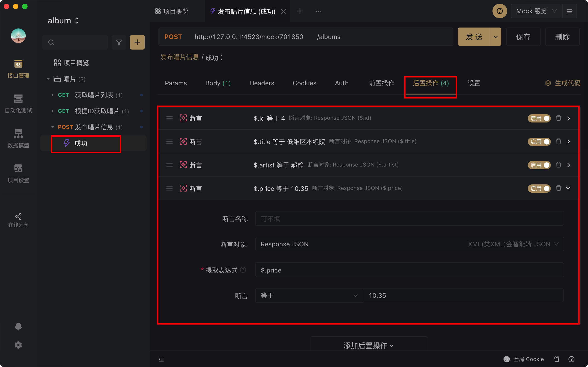Viewport: 588px width, 367px height.
Task: Expand the 获取唱片列表 tree item arrow
Action: coord(52,95)
